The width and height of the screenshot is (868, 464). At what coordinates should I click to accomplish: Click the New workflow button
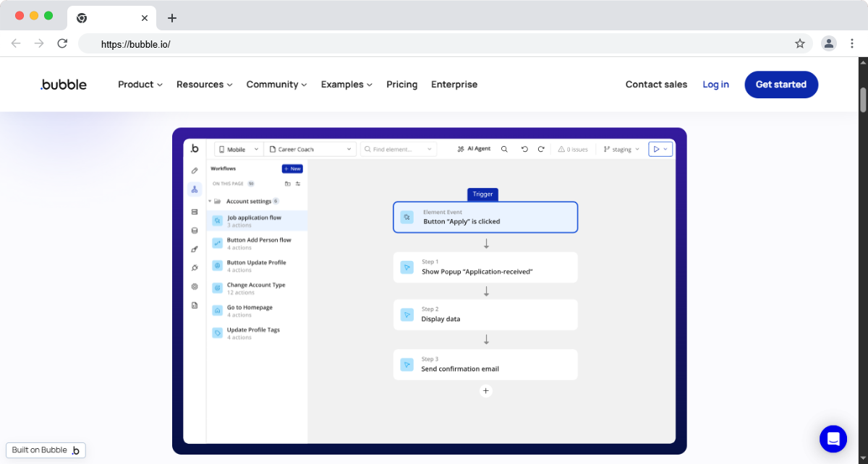click(x=292, y=168)
